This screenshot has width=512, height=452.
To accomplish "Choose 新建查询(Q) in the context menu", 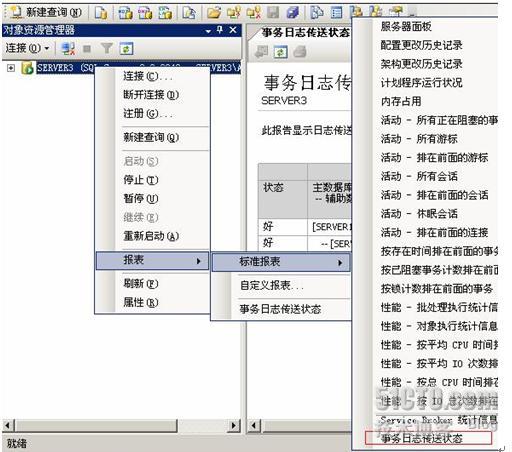I will point(153,137).
